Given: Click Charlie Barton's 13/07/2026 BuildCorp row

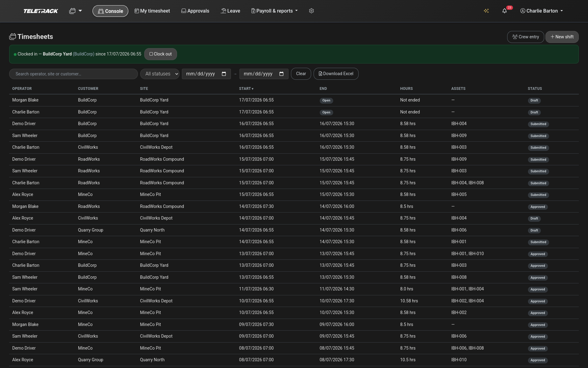Looking at the screenshot, I should tap(294, 266).
